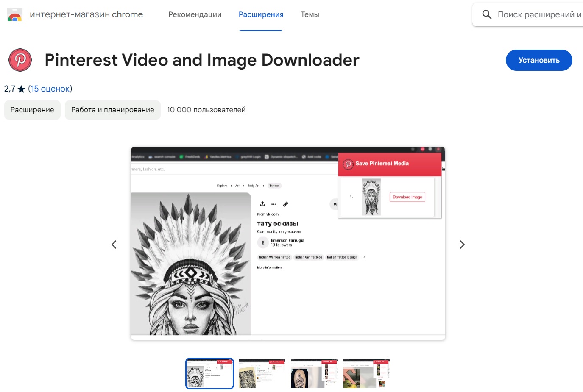Viewport: 583px width, 392px height.
Task: Click the rating star icon
Action: tap(21, 89)
